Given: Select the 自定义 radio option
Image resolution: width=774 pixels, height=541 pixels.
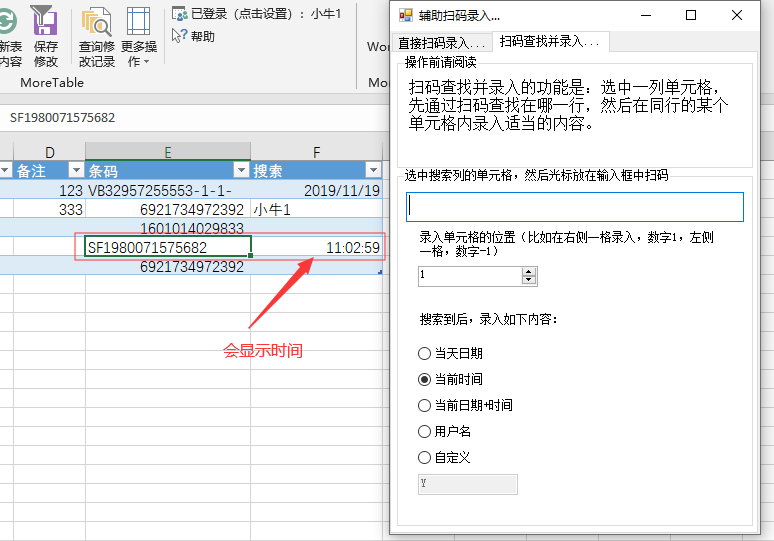Looking at the screenshot, I should (425, 458).
